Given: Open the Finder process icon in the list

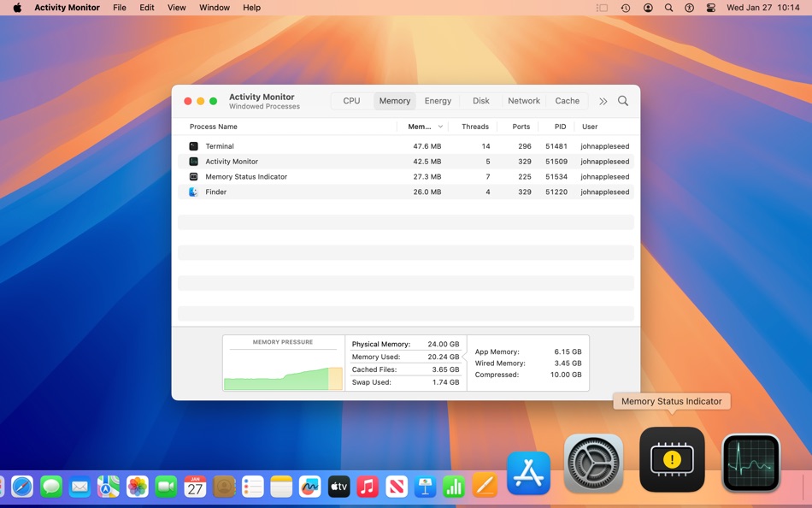Looking at the screenshot, I should [x=193, y=192].
